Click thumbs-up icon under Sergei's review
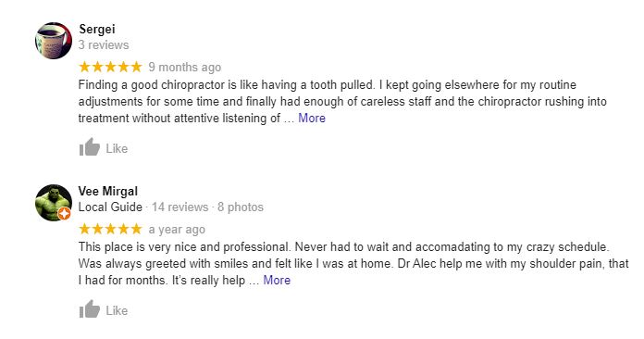Viewport: 644px width, 339px height. pos(90,147)
